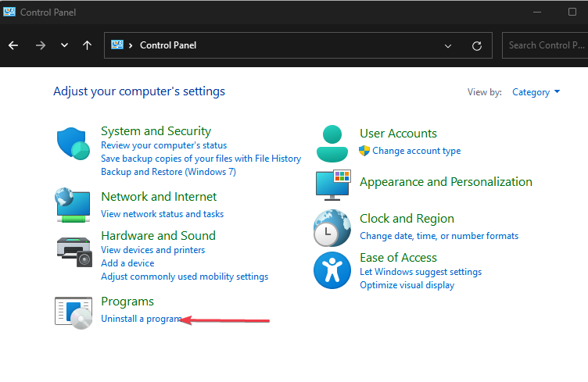The image size is (588, 382).
Task: Click the Control Panel breadcrumb in address bar
Action: click(x=168, y=45)
